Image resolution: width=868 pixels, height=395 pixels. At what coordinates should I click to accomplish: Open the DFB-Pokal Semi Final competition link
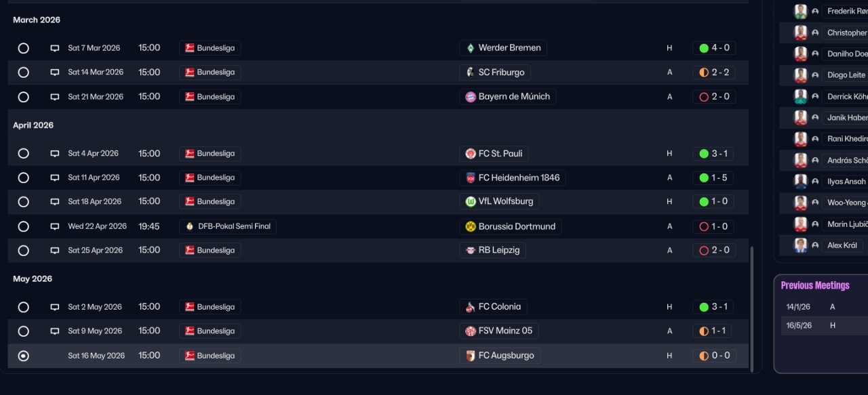234,226
